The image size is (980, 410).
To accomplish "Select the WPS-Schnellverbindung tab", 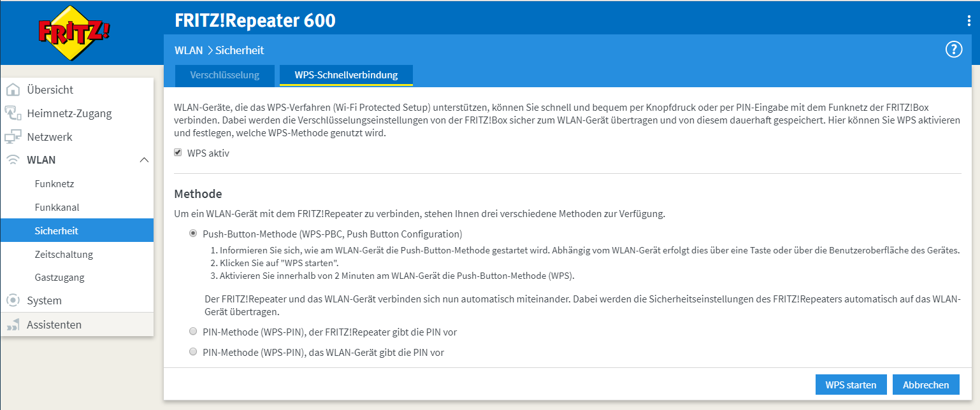I will [x=346, y=75].
